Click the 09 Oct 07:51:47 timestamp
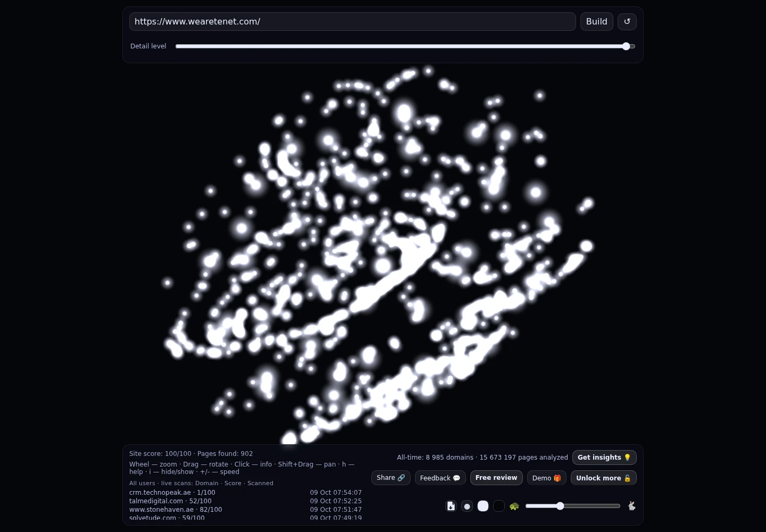Viewport: 766px width, 532px height. [x=336, y=510]
